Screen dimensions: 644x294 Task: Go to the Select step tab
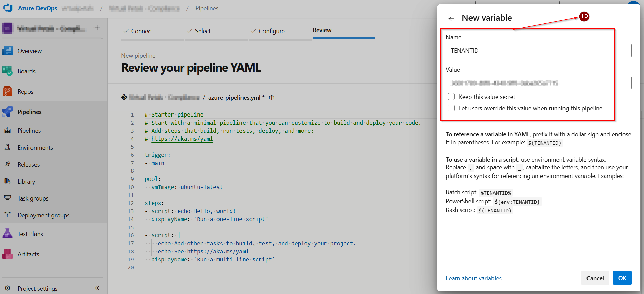pyautogui.click(x=216, y=31)
